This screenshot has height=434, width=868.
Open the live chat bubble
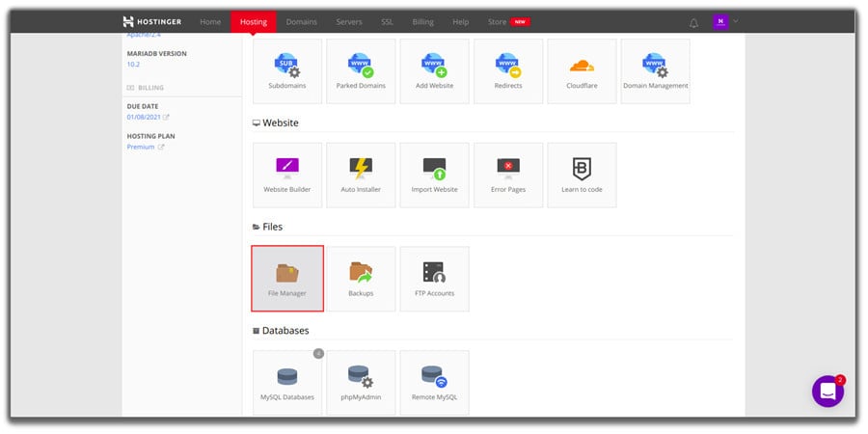(x=827, y=392)
